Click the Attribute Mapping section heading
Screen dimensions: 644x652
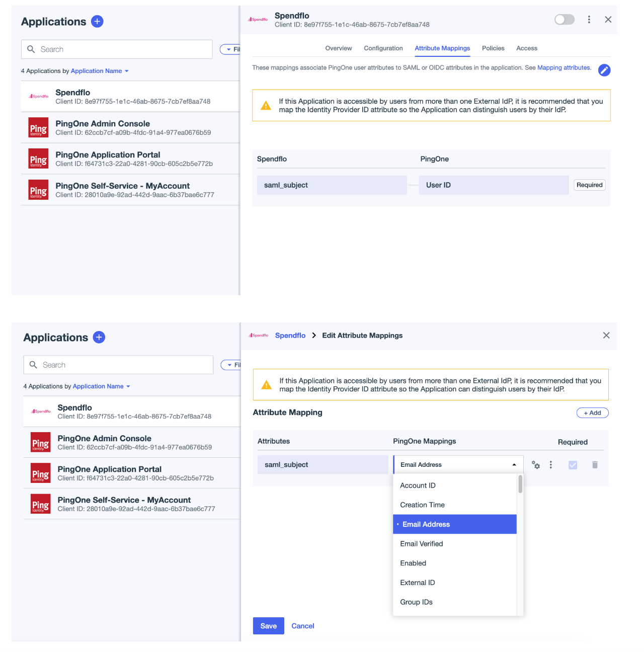[288, 413]
